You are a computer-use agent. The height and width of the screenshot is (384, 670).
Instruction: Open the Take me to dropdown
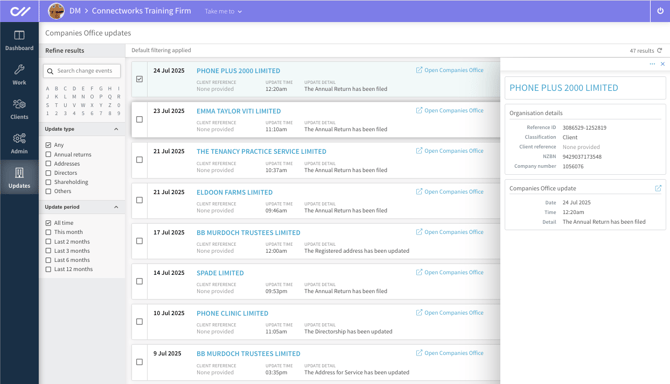click(223, 12)
